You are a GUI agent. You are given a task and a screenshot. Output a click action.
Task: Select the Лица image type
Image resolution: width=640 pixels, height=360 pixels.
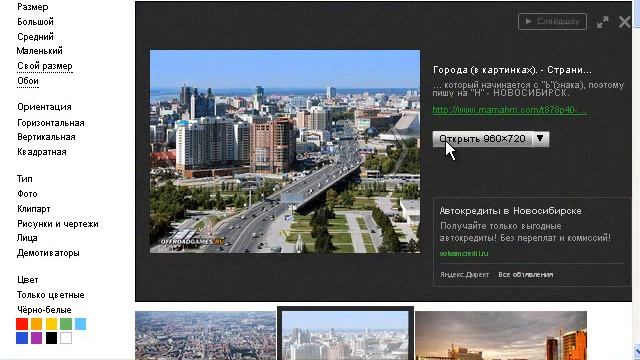pyautogui.click(x=27, y=238)
